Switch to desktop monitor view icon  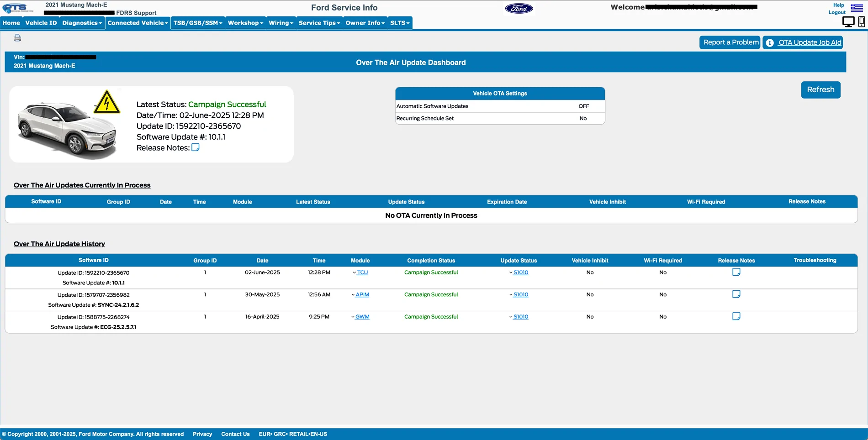(848, 21)
